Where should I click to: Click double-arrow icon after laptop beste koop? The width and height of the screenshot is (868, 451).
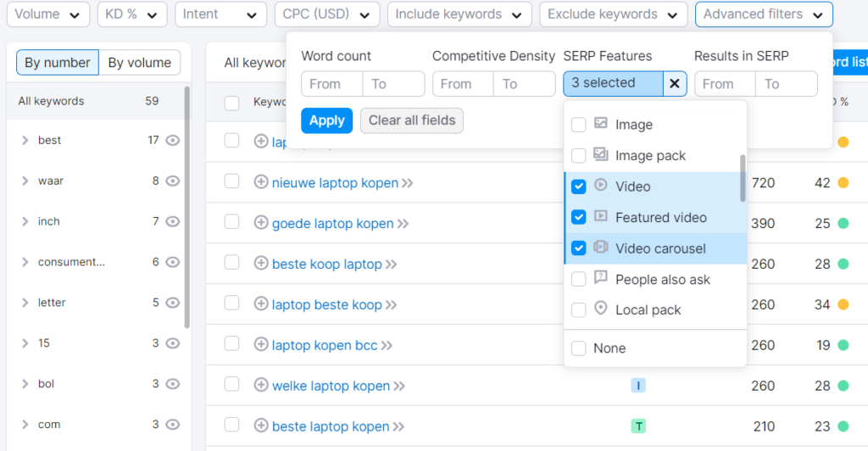[x=391, y=305]
